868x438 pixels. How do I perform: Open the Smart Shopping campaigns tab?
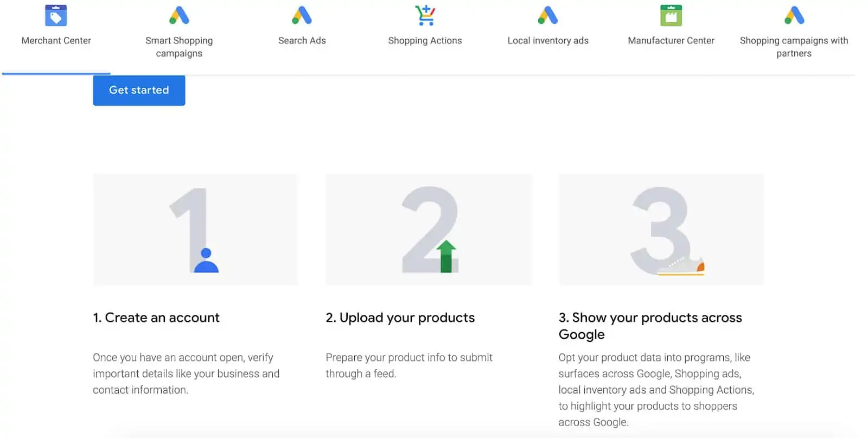179,47
